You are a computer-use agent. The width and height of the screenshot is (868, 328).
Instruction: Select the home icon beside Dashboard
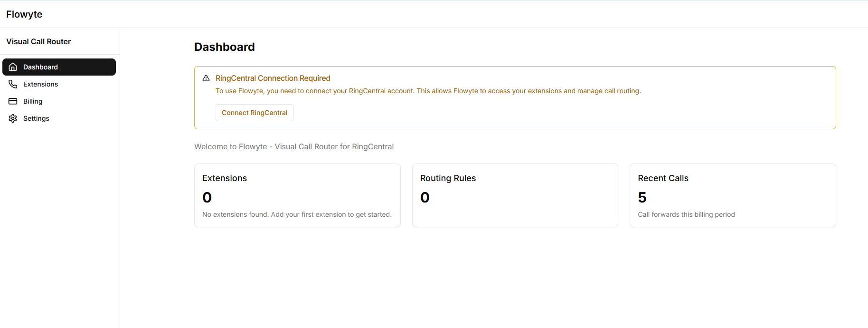(13, 67)
